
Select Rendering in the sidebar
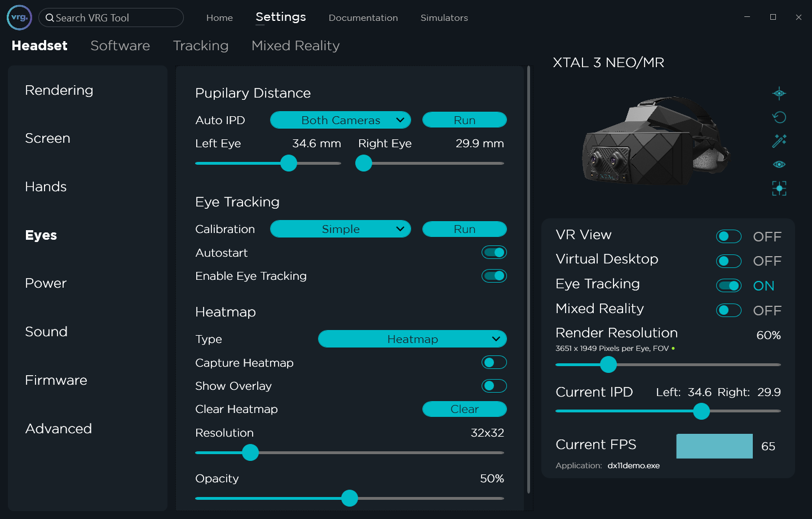click(59, 90)
